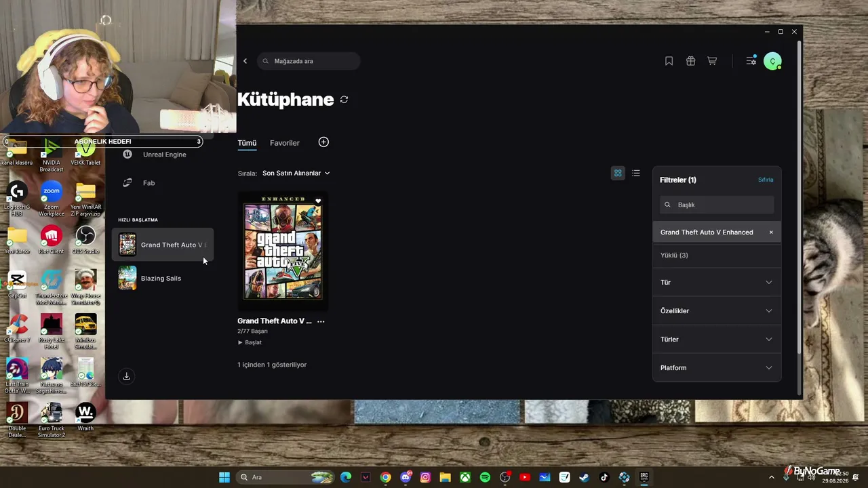Select the NVIDIA Broadcast desktop icon
The width and height of the screenshot is (868, 488).
point(52,155)
